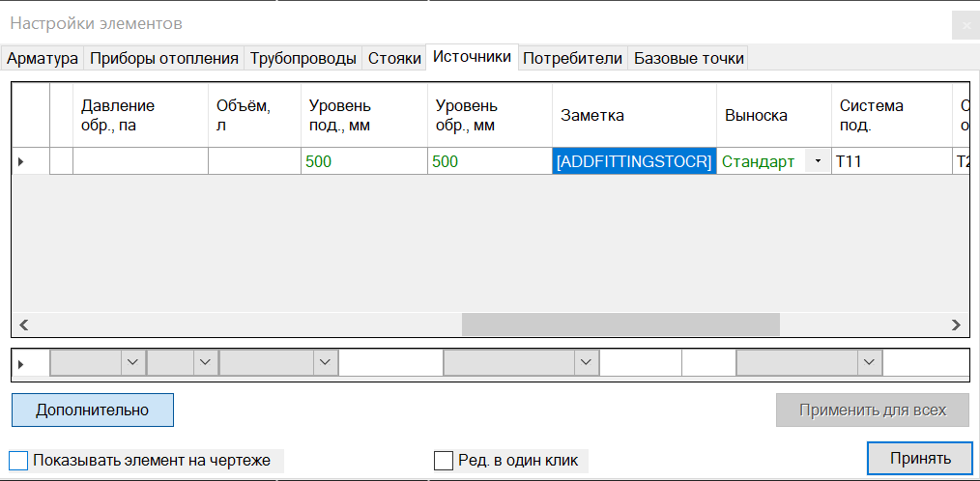This screenshot has height=481, width=980.
Task: Select the Система под. cell with T11
Action: click(889, 161)
